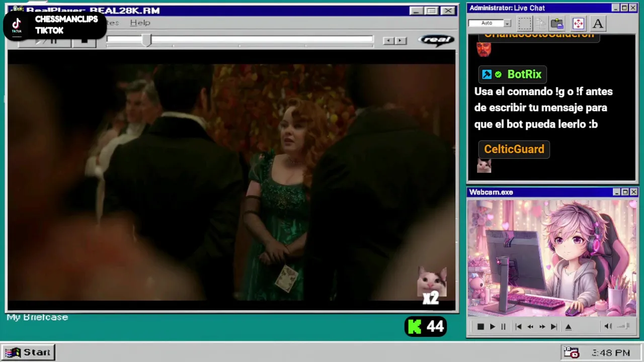Click the green verified check beside BotRix
Viewport: 644px width, 362px height.
pos(498,74)
